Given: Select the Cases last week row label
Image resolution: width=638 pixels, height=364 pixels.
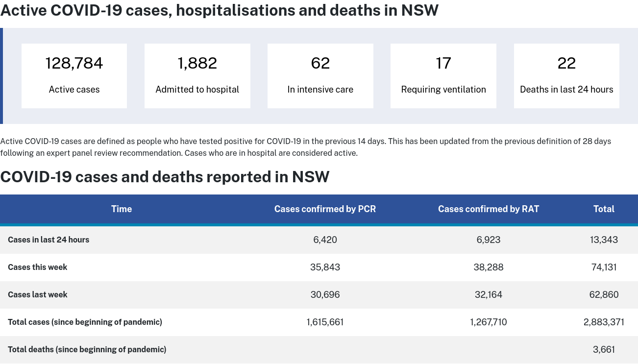Looking at the screenshot, I should [x=38, y=295].
